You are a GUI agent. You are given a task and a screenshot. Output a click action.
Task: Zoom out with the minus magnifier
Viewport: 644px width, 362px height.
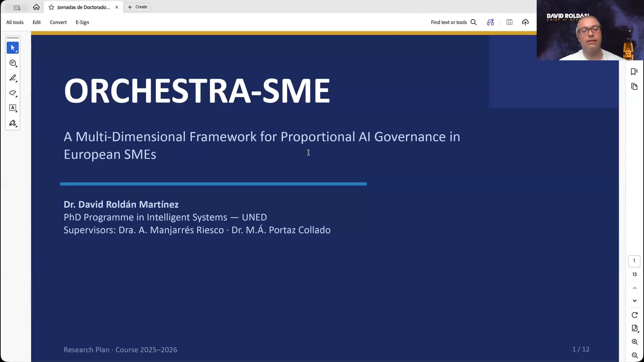coord(635,356)
